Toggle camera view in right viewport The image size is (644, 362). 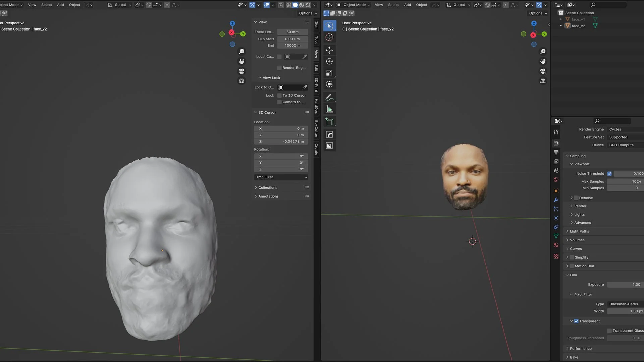pos(543,71)
